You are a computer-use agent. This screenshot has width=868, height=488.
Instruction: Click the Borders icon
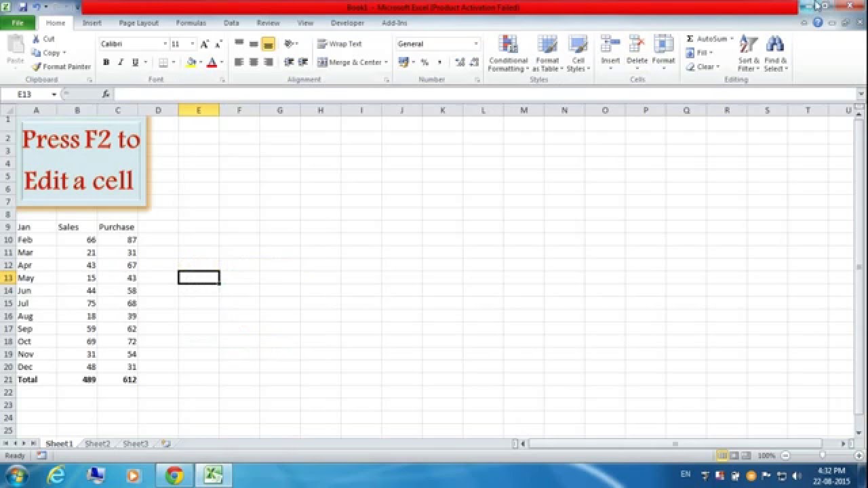click(163, 62)
